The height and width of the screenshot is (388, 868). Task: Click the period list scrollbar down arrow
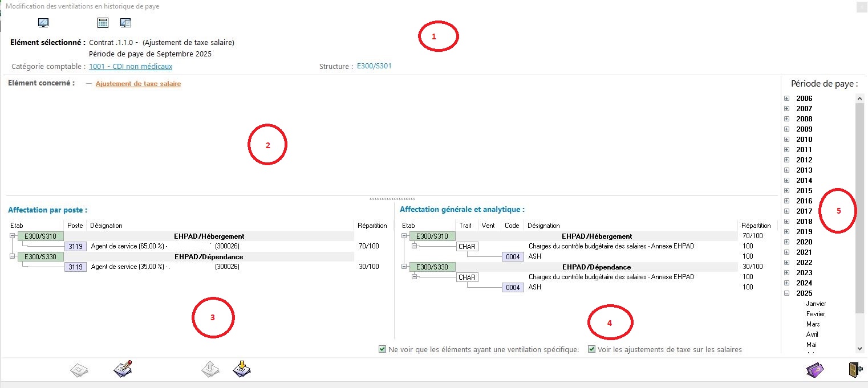pos(859,348)
